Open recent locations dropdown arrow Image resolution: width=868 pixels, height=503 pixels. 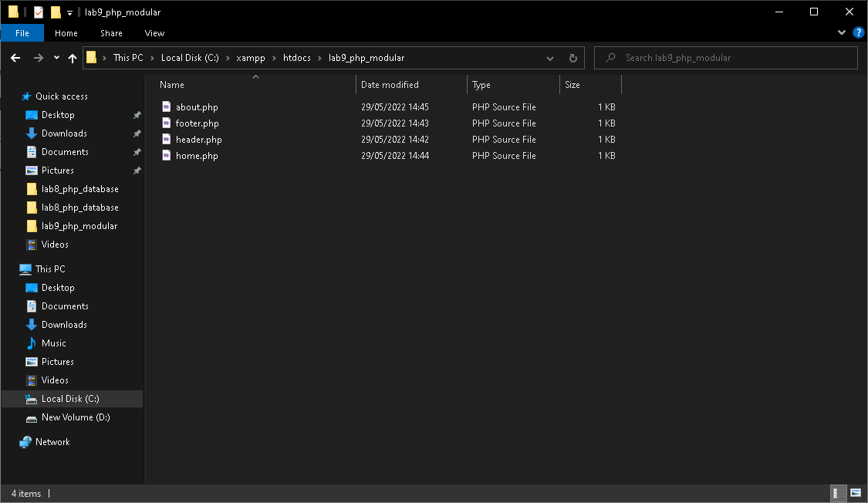(56, 58)
